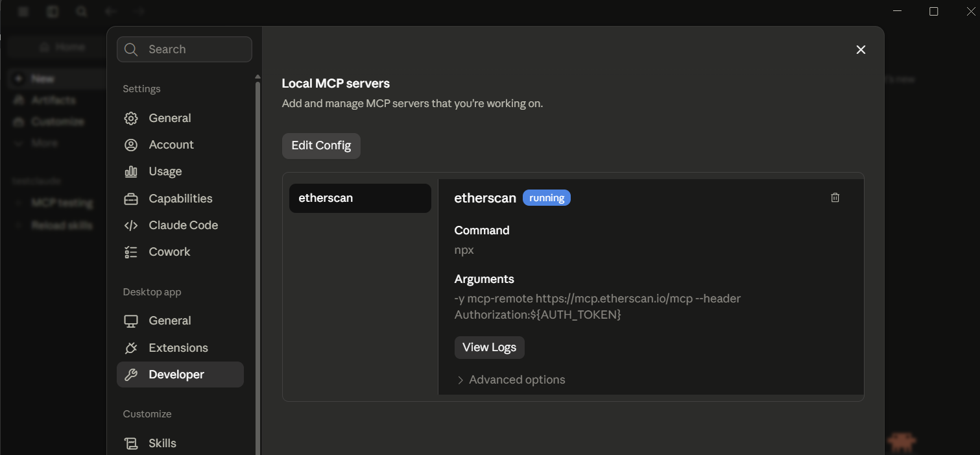
Task: Go forward with the right arrow icon
Action: pos(139,12)
